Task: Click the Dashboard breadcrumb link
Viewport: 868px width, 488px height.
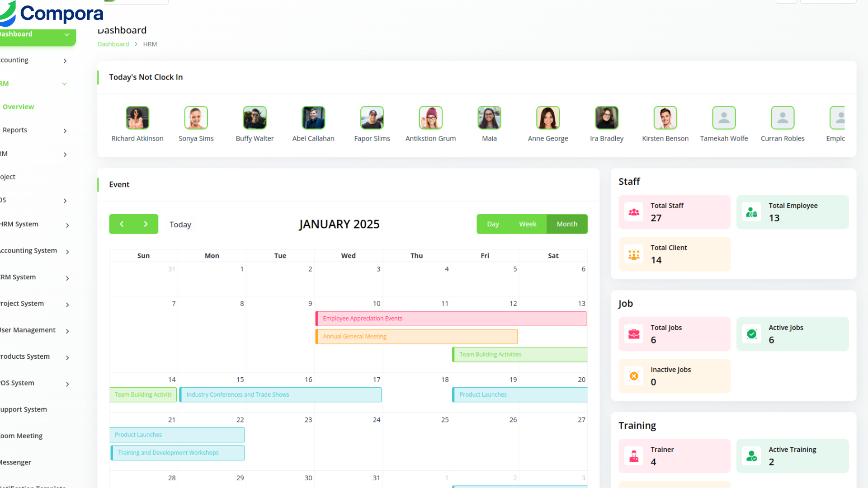Action: [113, 44]
